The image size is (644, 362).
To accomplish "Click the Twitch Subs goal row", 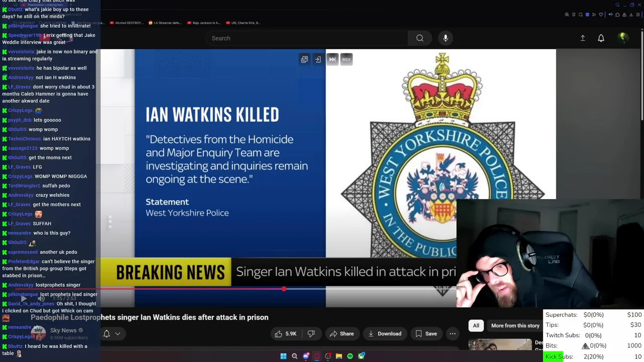I will [594, 335].
